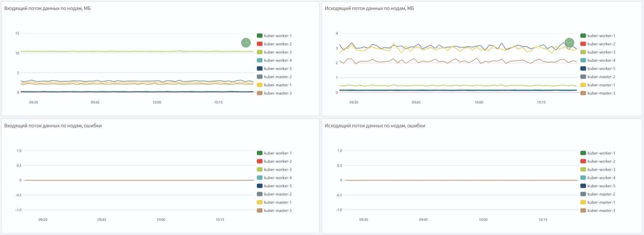Click green circle marker in outgoing data MB chart
The image size is (644, 235).
click(569, 43)
